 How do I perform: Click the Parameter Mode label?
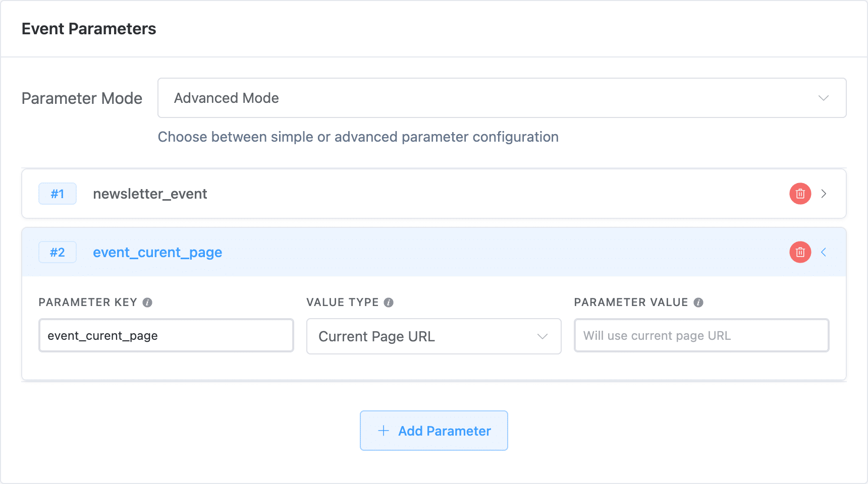click(x=82, y=98)
